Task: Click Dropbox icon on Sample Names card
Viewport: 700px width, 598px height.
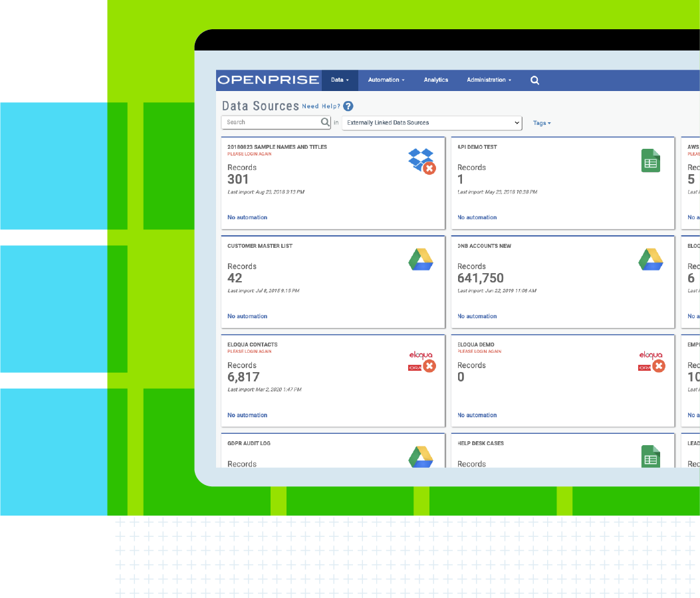Action: click(422, 161)
